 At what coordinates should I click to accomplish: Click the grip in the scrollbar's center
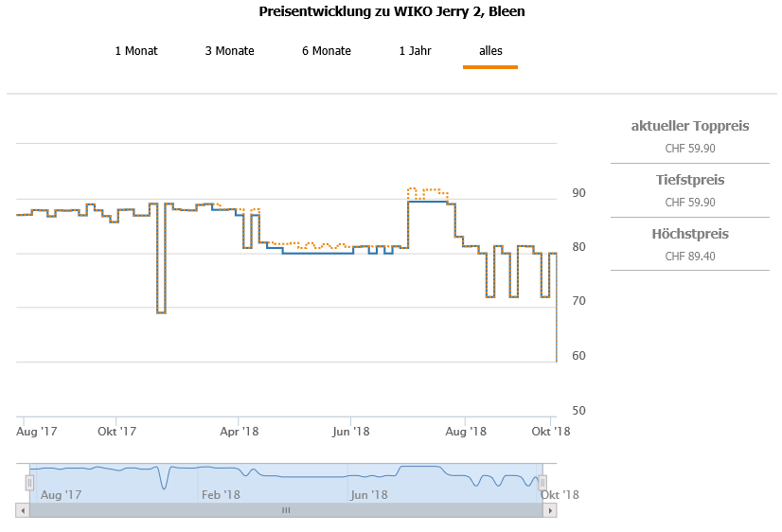click(x=286, y=510)
